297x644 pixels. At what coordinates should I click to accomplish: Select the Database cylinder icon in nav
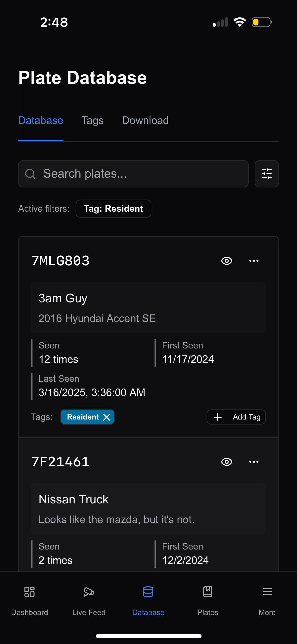point(148,592)
